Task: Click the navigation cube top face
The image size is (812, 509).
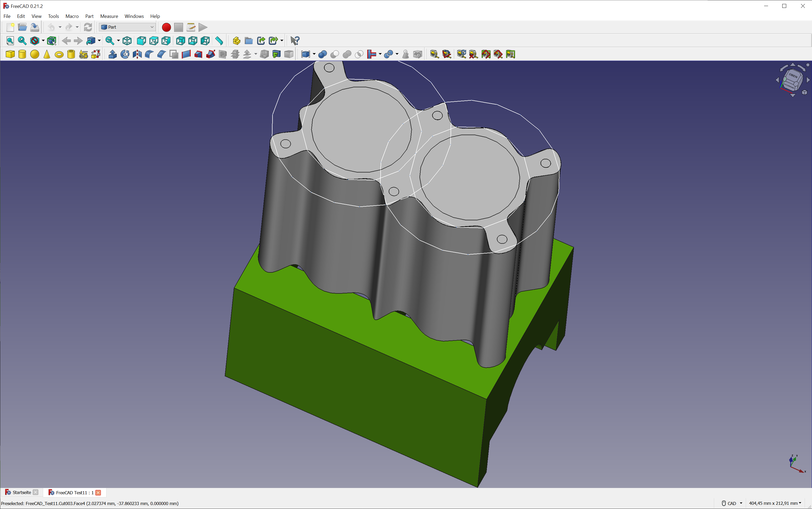Action: (794, 76)
